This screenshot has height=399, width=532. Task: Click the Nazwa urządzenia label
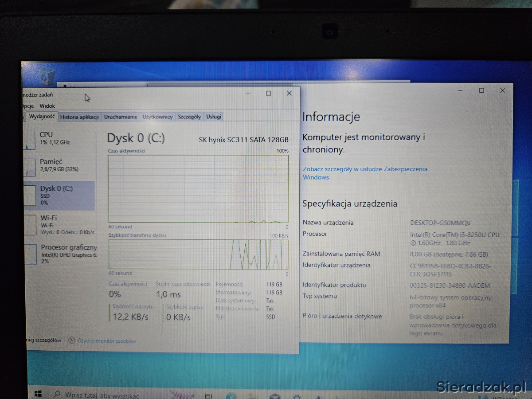[328, 223]
